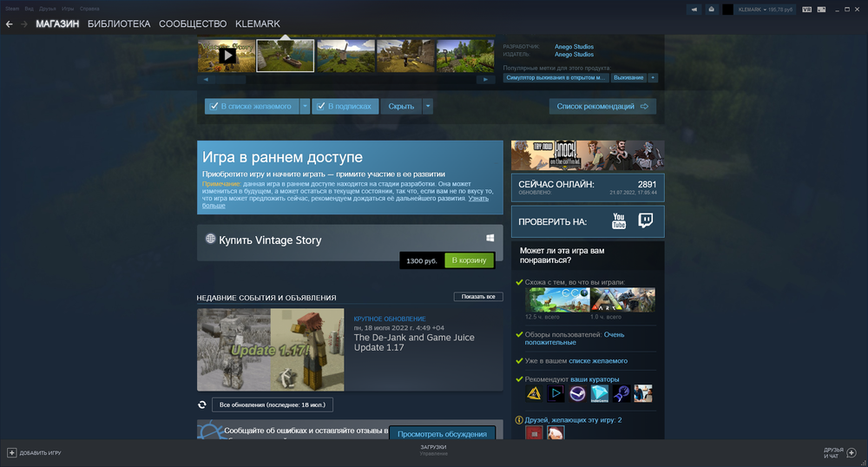Image resolution: width=868 pixels, height=467 pixels.
Task: Click the 'Показать все' button
Action: [x=478, y=297]
